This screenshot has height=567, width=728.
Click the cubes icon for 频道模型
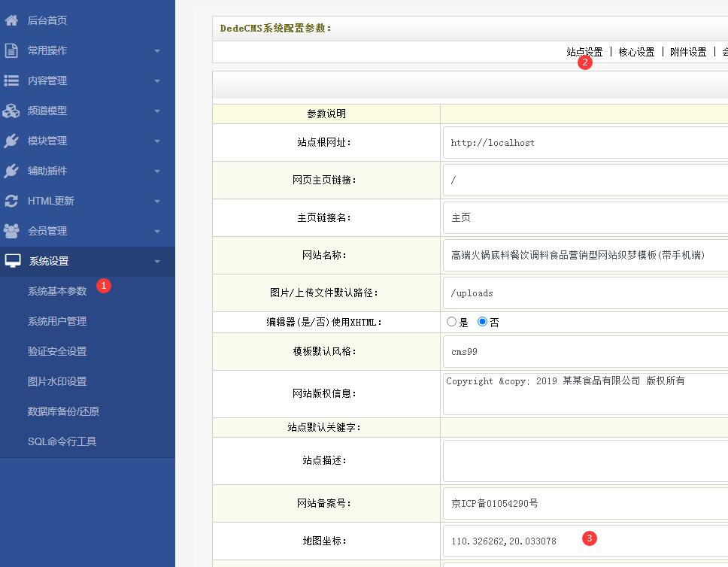click(x=11, y=111)
